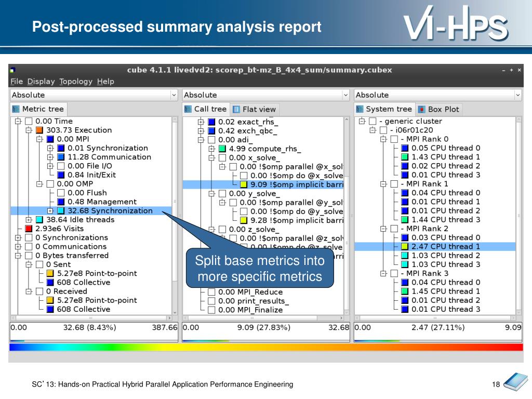Screen dimensions: 532x399
Task: Click the yellow box beside 2.47 CPU thread 1
Action: 405,247
